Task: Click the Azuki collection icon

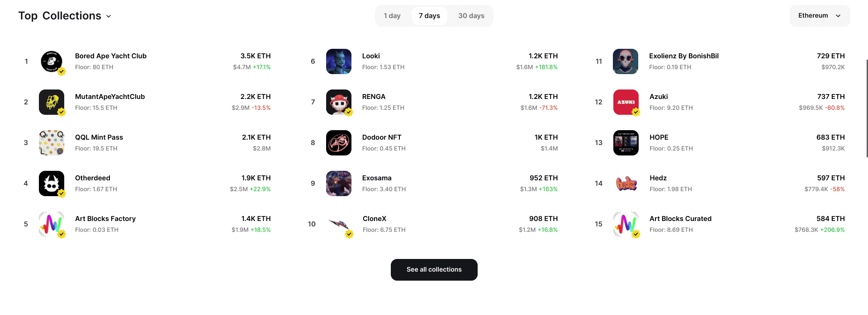Action: (x=626, y=102)
